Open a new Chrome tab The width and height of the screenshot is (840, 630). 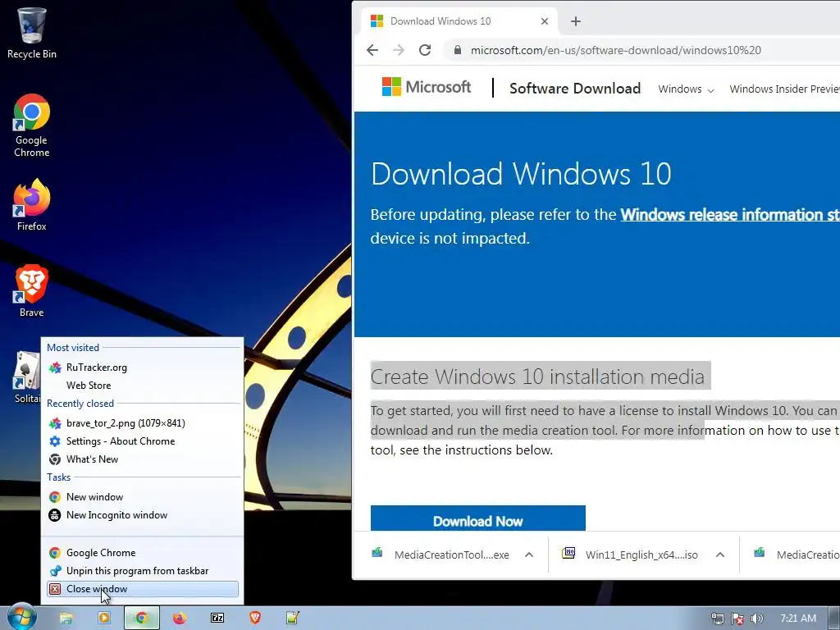click(x=576, y=21)
